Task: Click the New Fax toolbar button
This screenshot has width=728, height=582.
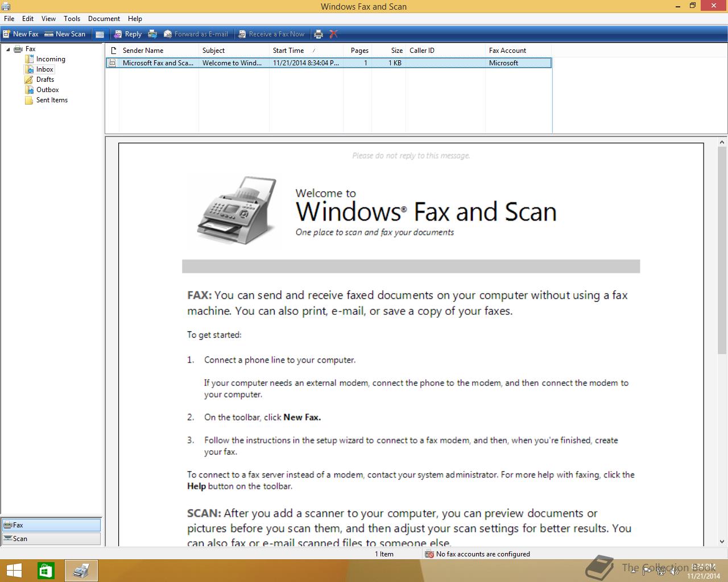Action: click(x=20, y=34)
